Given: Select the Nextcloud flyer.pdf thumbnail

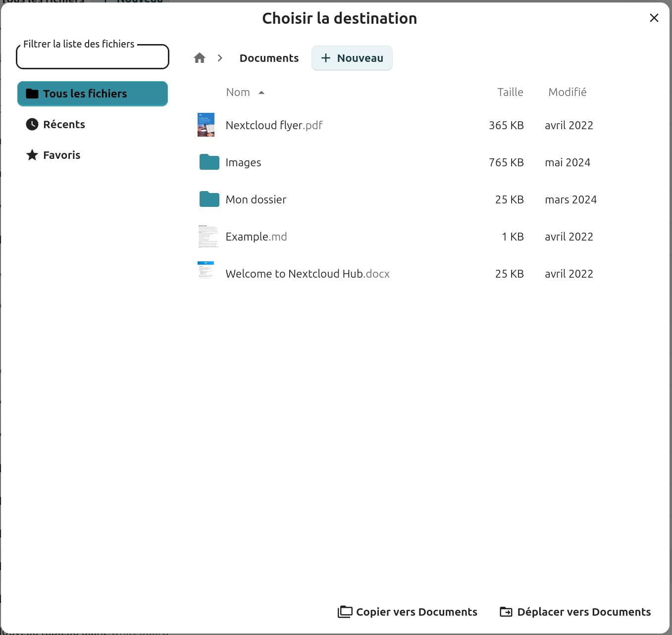Looking at the screenshot, I should [x=206, y=125].
